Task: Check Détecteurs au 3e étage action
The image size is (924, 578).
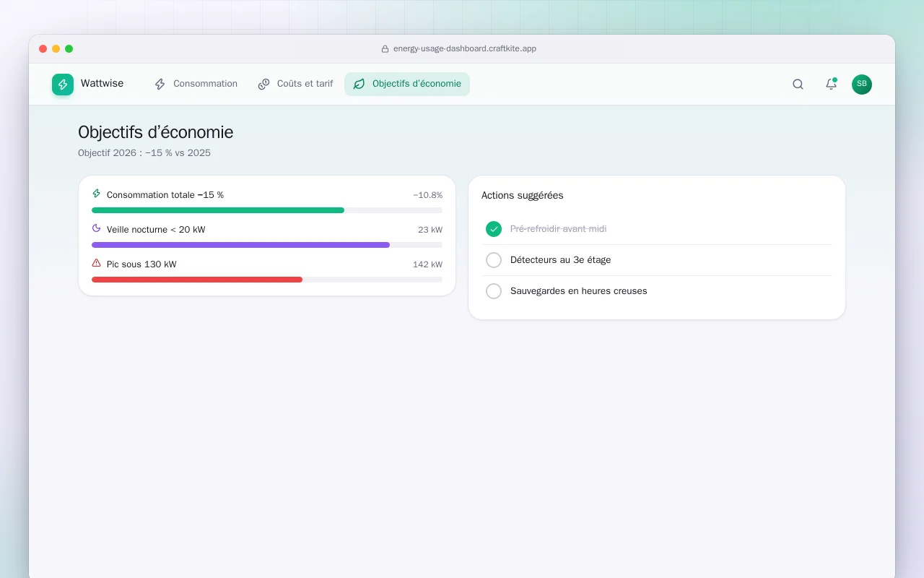Action: [494, 260]
